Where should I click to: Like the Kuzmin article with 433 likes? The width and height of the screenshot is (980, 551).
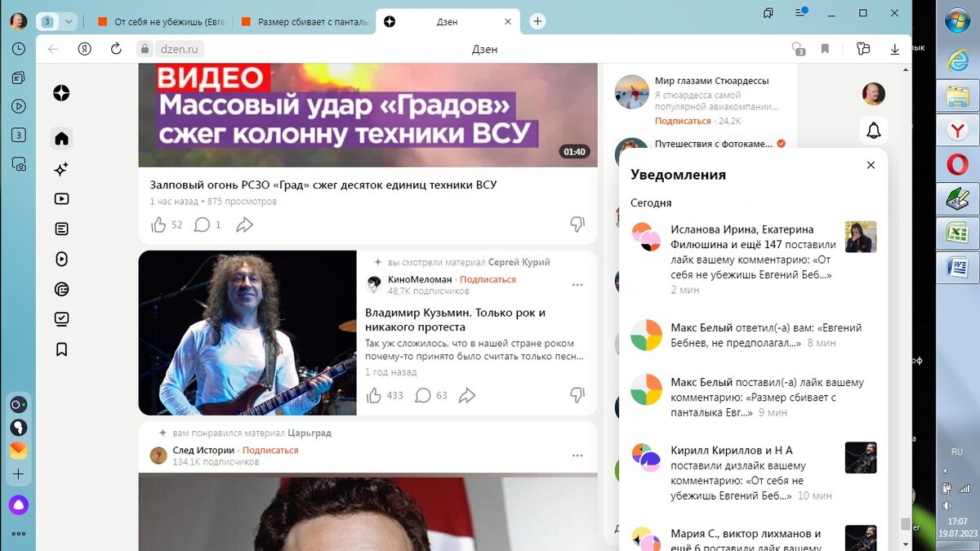pyautogui.click(x=385, y=396)
